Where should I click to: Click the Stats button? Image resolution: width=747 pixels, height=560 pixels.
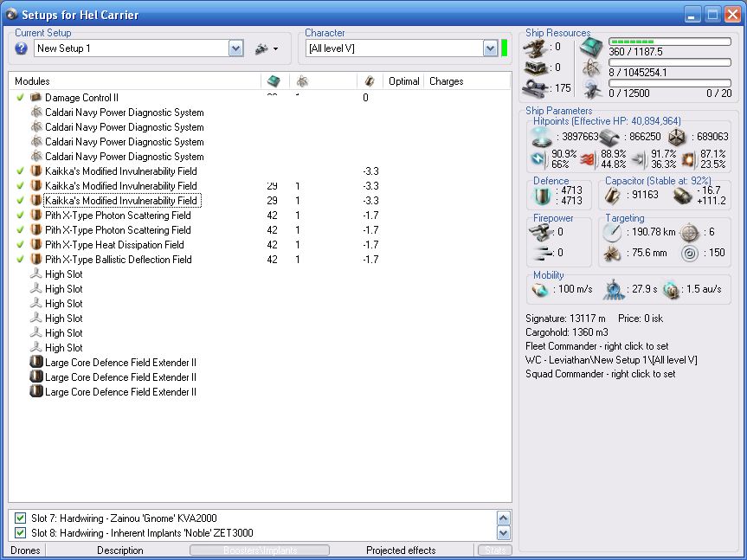click(495, 550)
